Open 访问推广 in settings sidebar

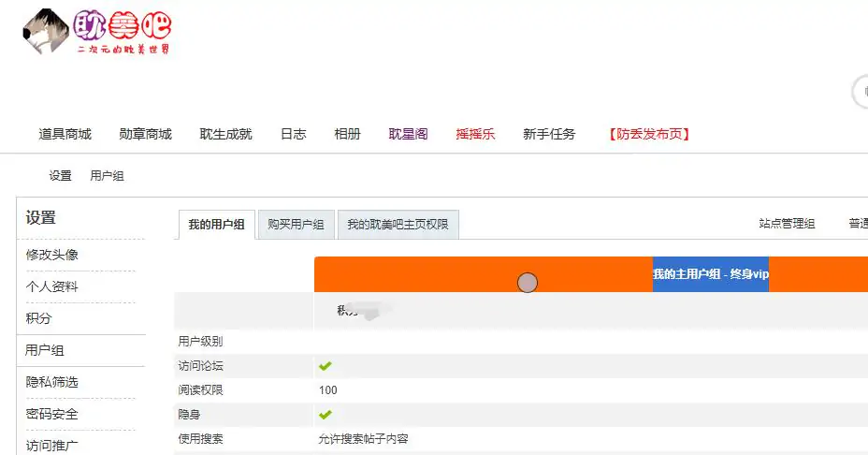(52, 446)
